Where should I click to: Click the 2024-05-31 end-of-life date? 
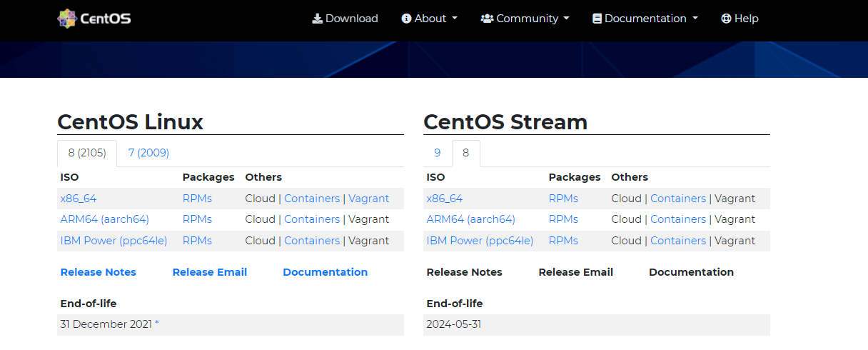[x=454, y=324]
